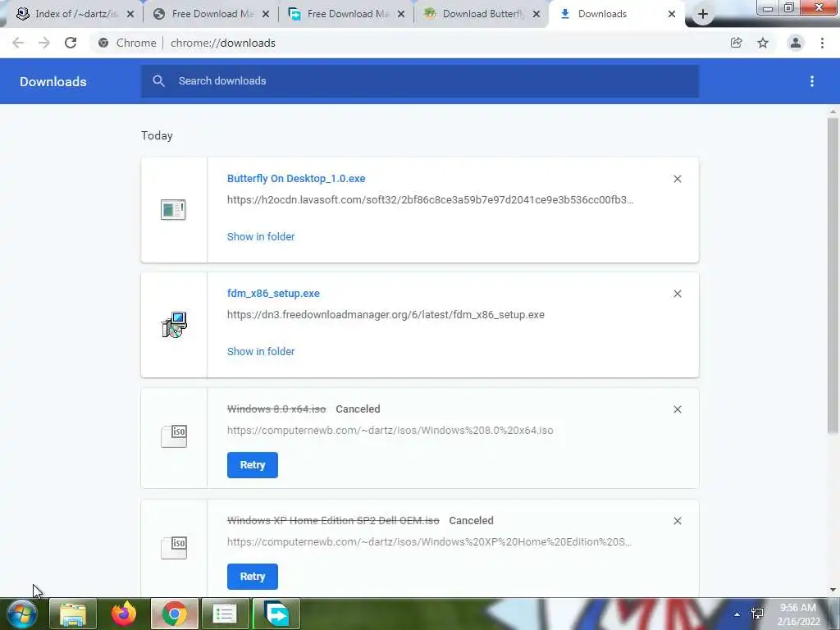Click the scrollbar up arrow
Viewport: 840px width, 630px height.
pyautogui.click(x=833, y=112)
